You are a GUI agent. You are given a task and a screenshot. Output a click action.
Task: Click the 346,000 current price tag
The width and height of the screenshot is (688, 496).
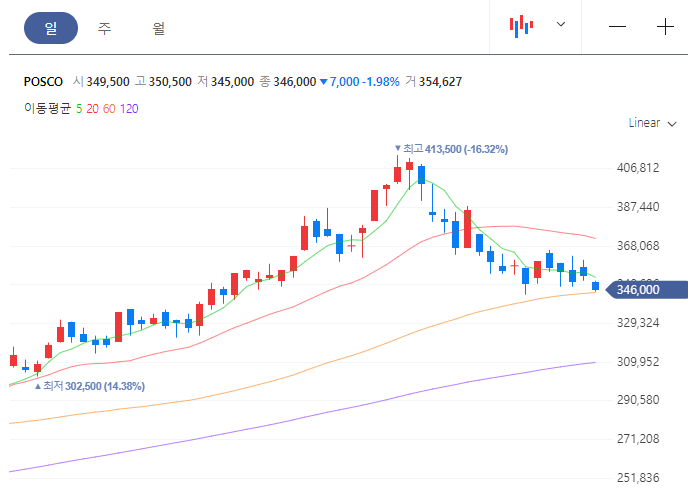[x=646, y=290]
